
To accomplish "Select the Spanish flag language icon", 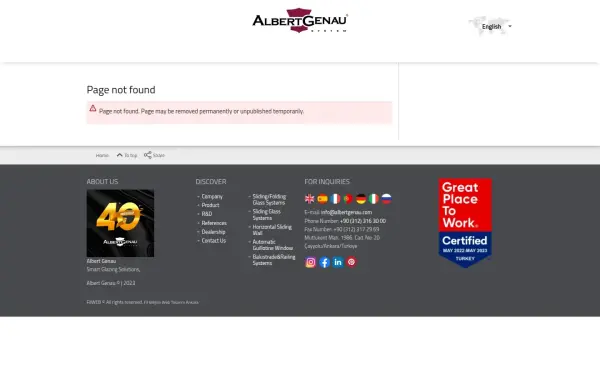I will point(323,199).
